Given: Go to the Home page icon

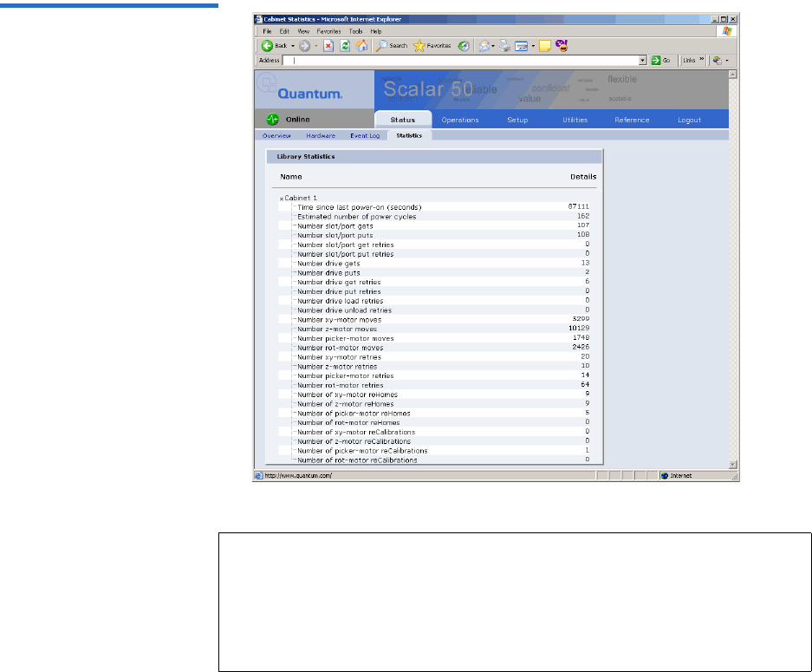Looking at the screenshot, I should tap(361, 46).
